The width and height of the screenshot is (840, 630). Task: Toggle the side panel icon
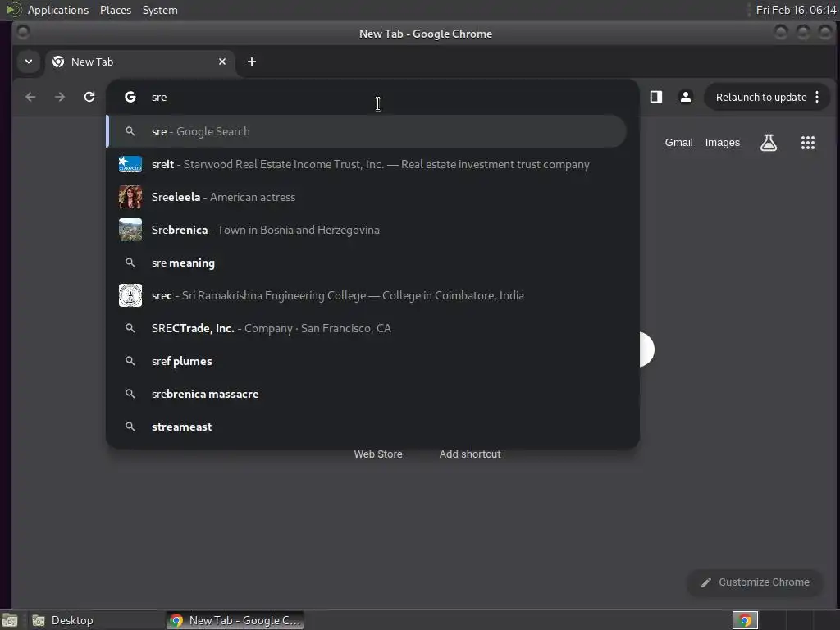(656, 97)
